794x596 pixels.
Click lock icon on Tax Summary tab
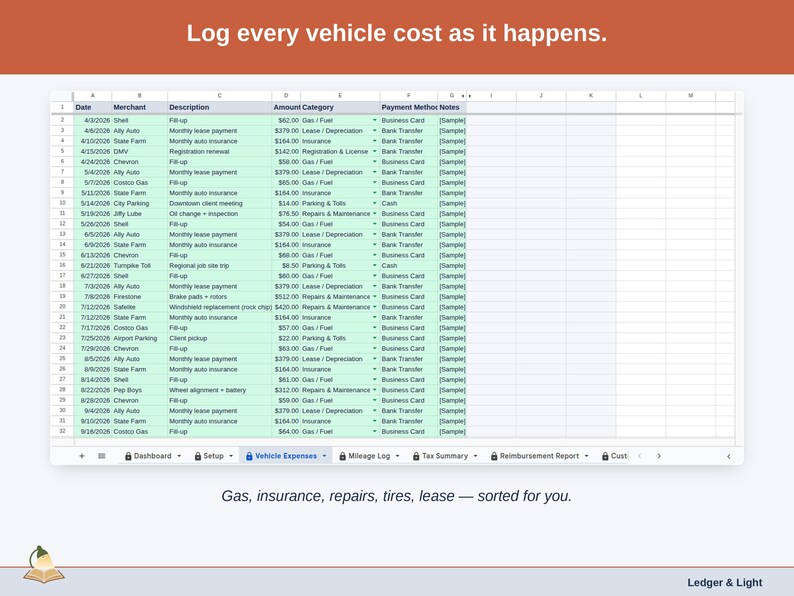[x=416, y=456]
